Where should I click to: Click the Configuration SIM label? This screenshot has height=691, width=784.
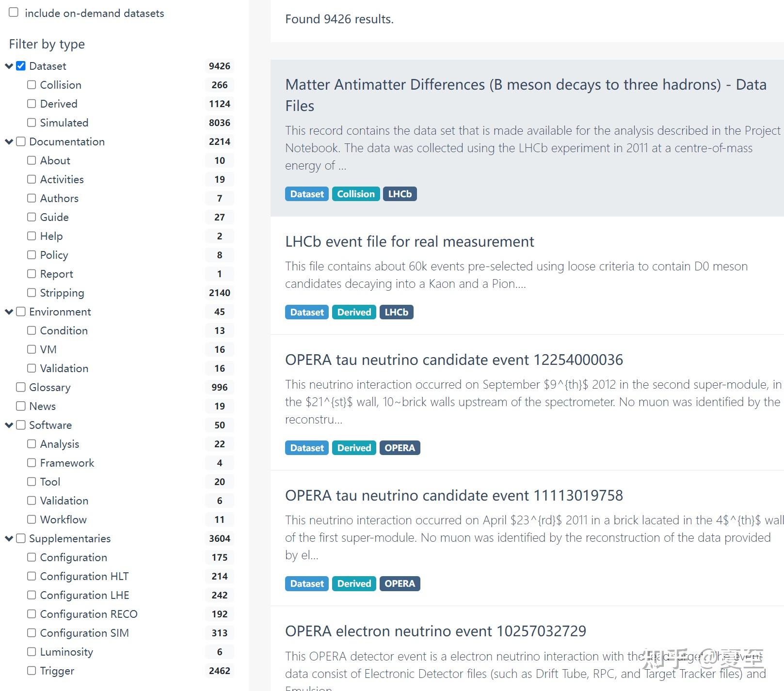[x=84, y=633]
